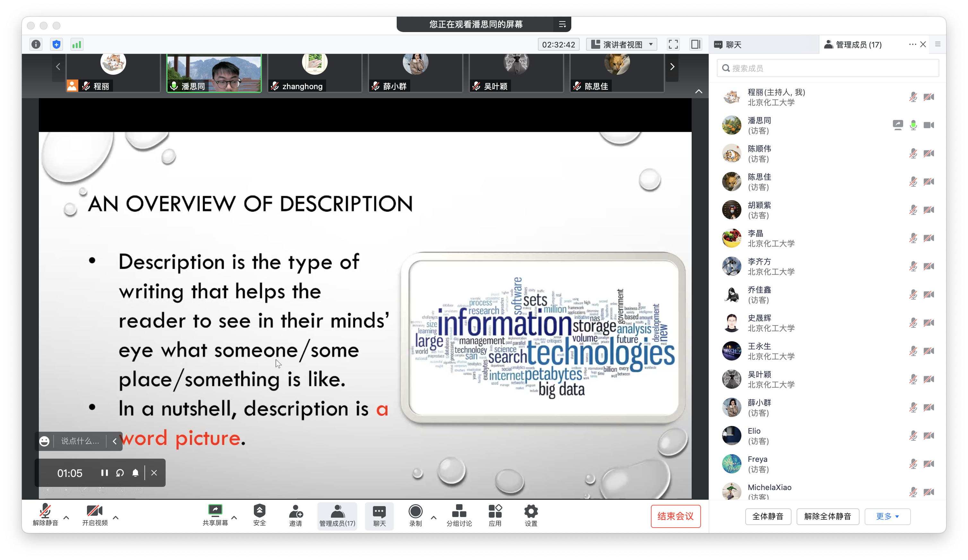The height and width of the screenshot is (560, 968).
Task: Reset the timer with the loop icon
Action: [x=120, y=473]
